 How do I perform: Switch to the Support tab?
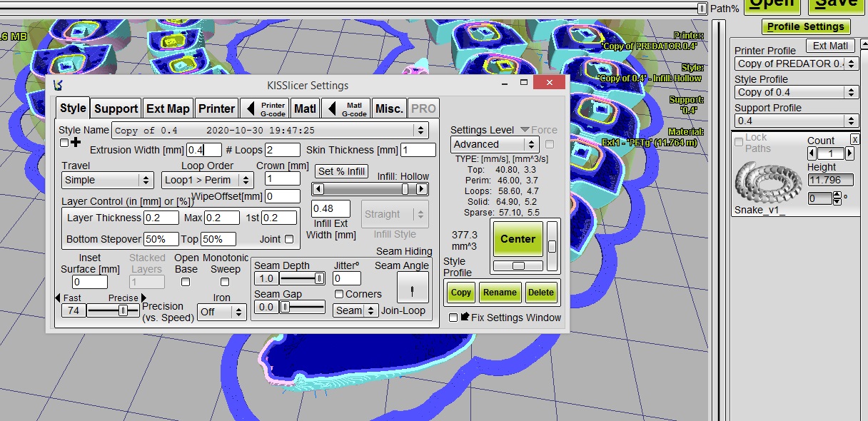pyautogui.click(x=116, y=108)
